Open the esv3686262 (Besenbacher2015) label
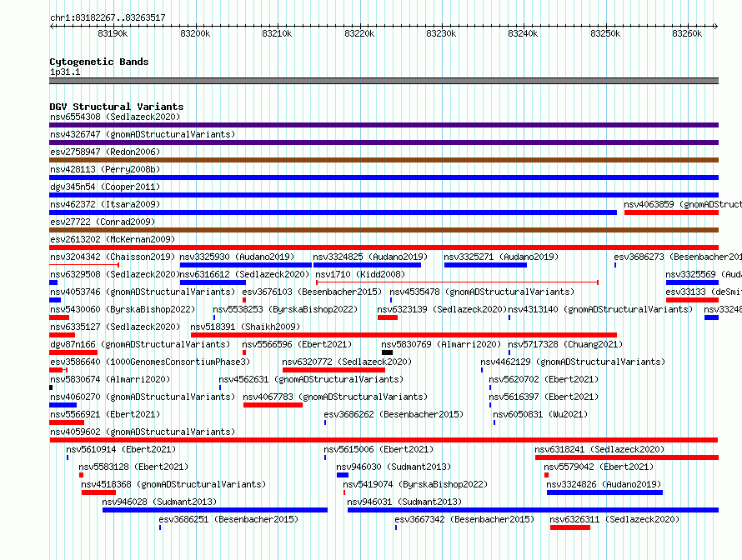The image size is (742, 560). pos(394,414)
